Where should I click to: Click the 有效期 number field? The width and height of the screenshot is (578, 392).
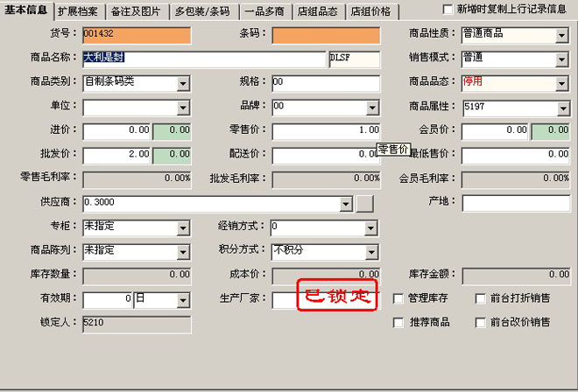(107, 300)
